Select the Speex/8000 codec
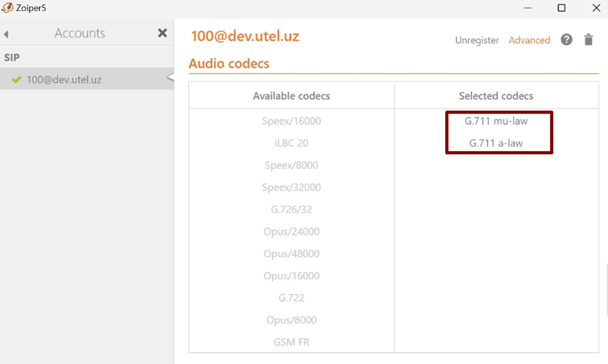This screenshot has height=364, width=608. click(291, 165)
